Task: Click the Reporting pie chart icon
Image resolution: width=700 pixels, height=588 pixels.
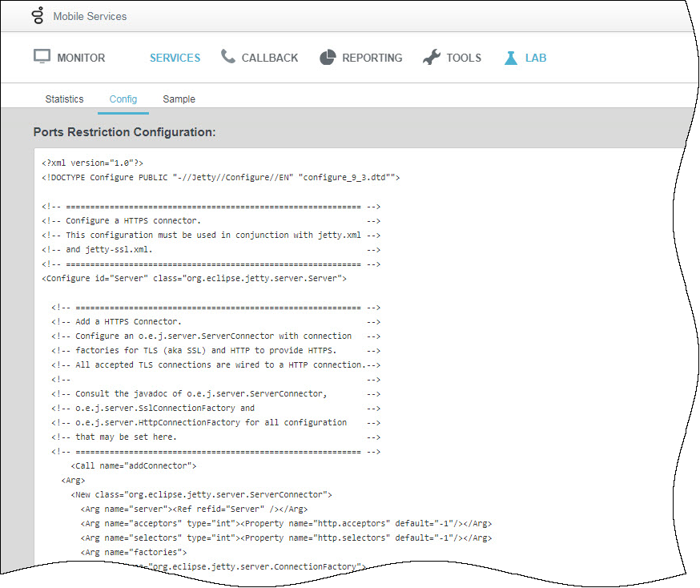Action: (x=327, y=58)
